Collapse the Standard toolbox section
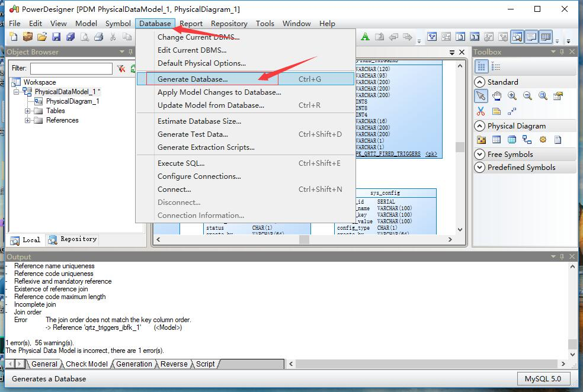The image size is (583, 392). click(480, 82)
